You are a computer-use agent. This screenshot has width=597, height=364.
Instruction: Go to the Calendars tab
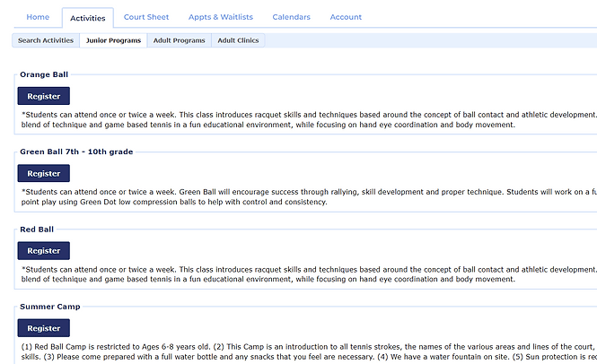coord(291,17)
